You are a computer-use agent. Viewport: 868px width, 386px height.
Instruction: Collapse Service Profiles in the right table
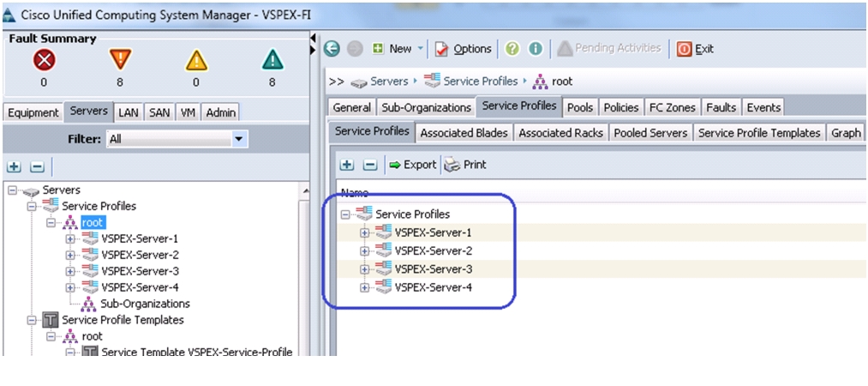pos(345,214)
